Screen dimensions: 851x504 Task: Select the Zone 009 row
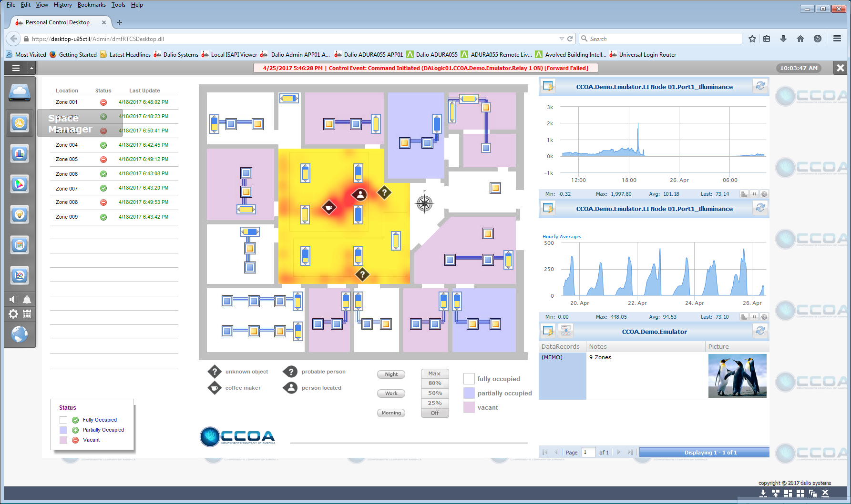click(x=114, y=217)
